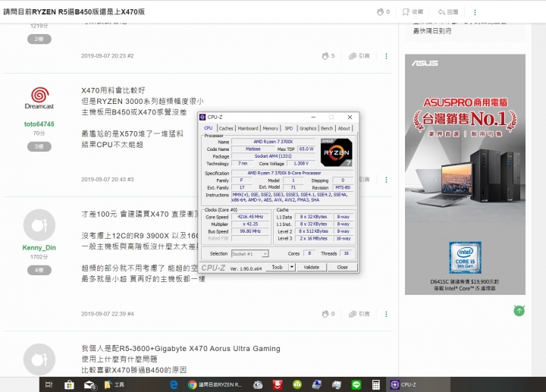Open the About tab in CPU-Z
This screenshot has height=392, width=546.
(344, 128)
